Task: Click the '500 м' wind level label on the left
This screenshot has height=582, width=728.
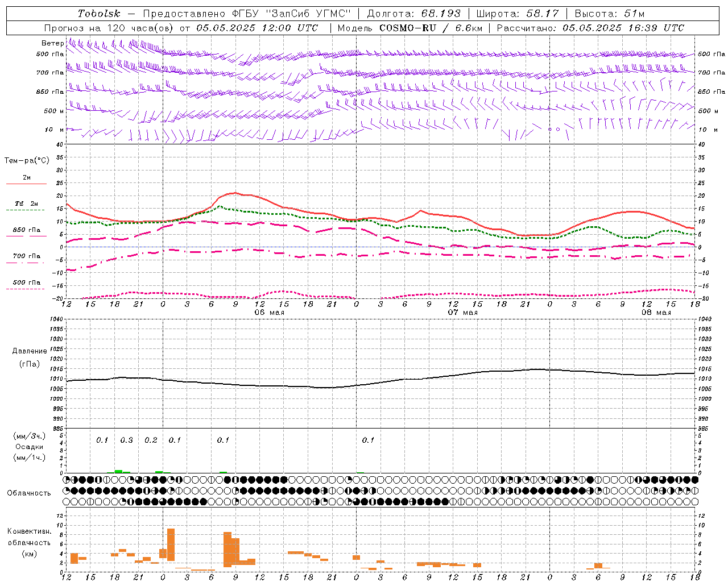Action: pos(54,111)
